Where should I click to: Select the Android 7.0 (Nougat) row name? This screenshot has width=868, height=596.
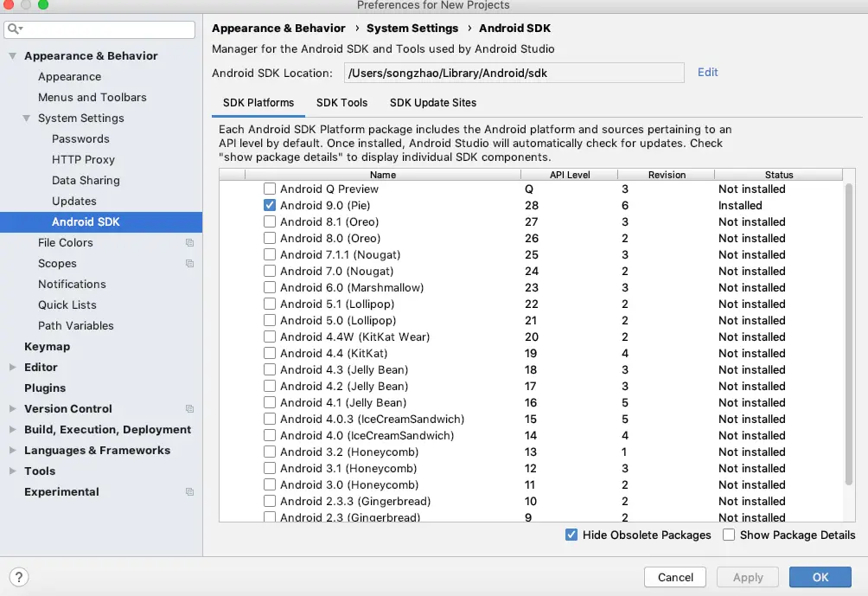pos(336,272)
